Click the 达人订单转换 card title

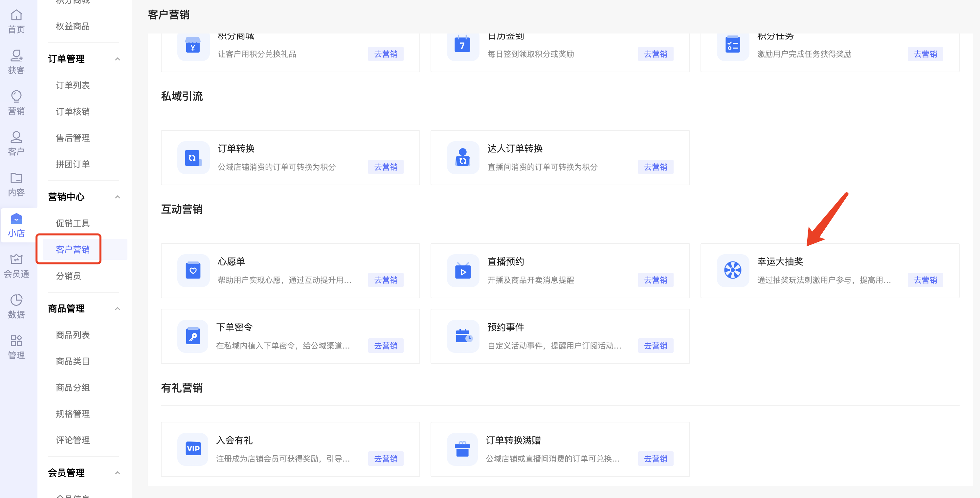point(515,149)
